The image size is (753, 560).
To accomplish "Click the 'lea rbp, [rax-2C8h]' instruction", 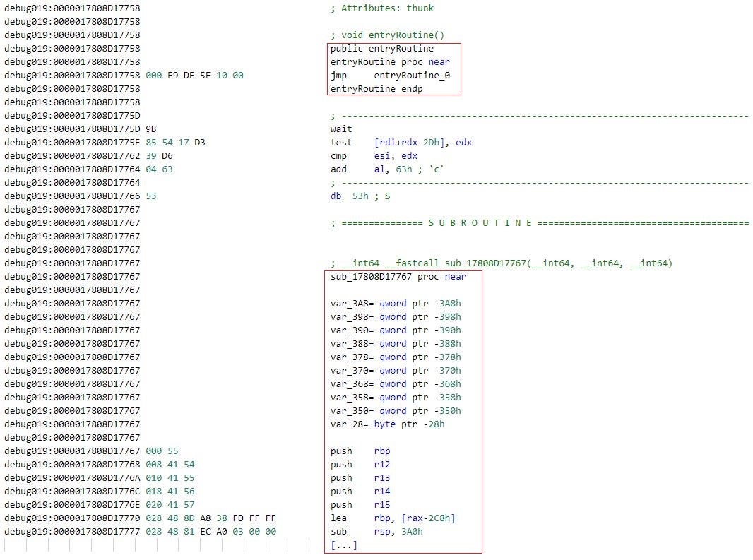I will click(x=391, y=518).
